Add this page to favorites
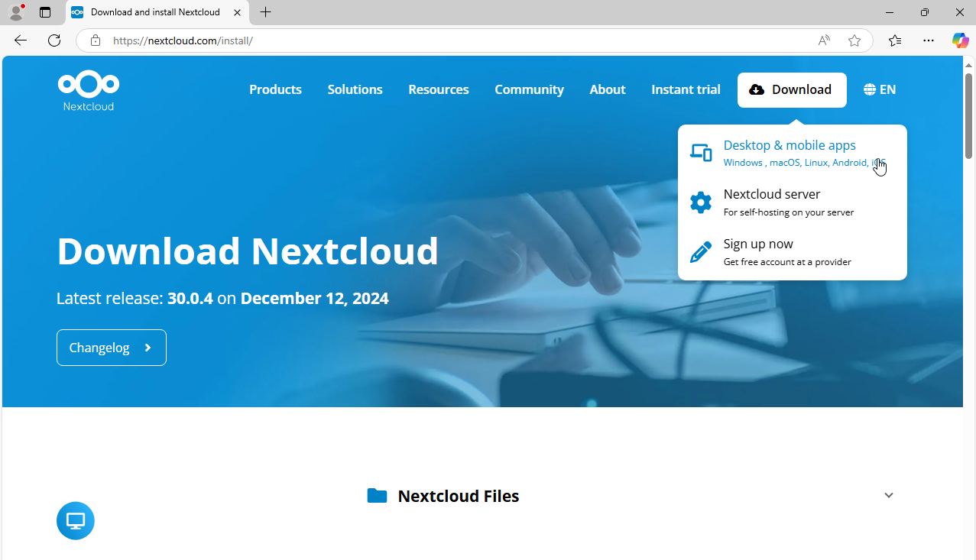Screen dimensions: 976x560 coord(854,40)
